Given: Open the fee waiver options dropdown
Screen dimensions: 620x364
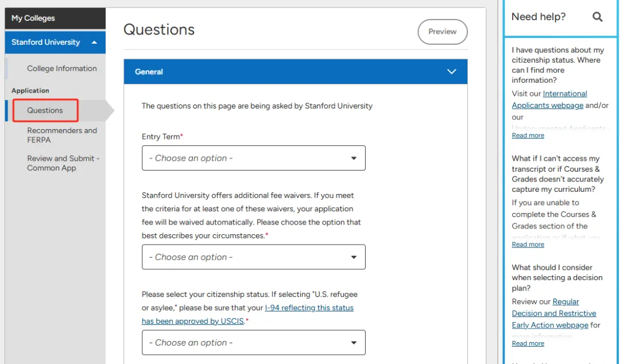Looking at the screenshot, I should coord(253,257).
